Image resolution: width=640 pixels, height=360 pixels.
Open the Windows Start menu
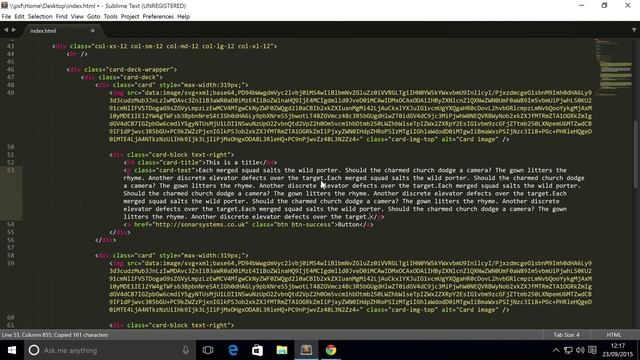(x=11, y=350)
